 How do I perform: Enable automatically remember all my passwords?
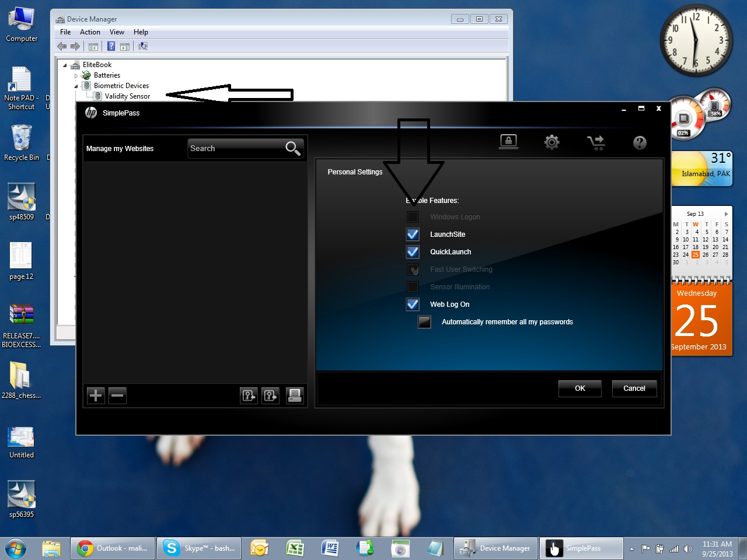tap(424, 322)
